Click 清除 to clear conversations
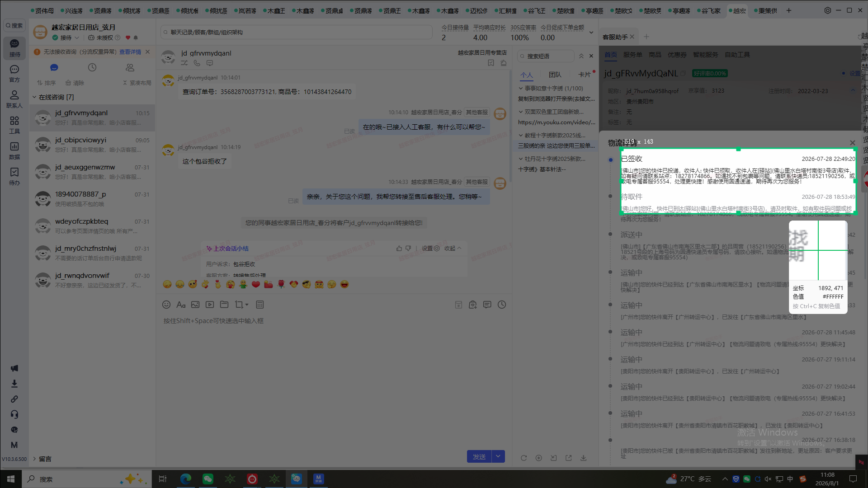The image size is (868, 488). pyautogui.click(x=75, y=83)
